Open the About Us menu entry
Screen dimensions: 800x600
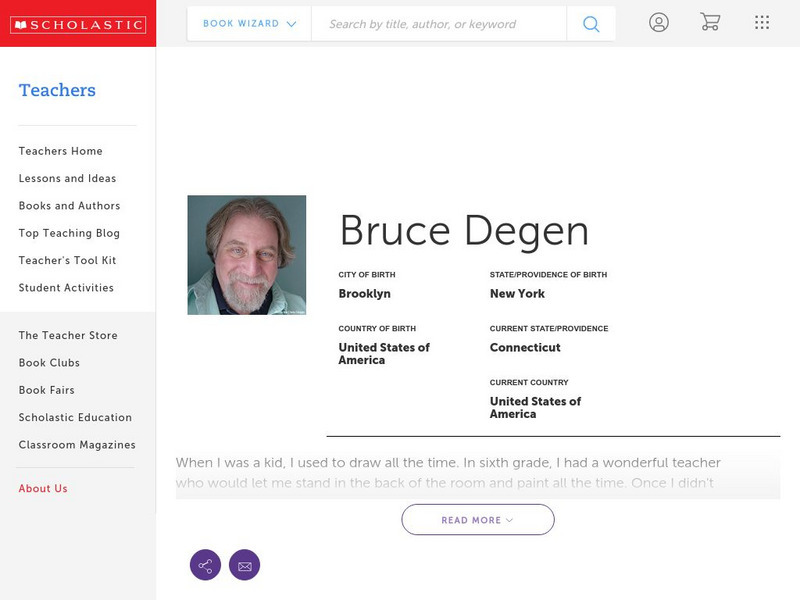[x=43, y=489]
